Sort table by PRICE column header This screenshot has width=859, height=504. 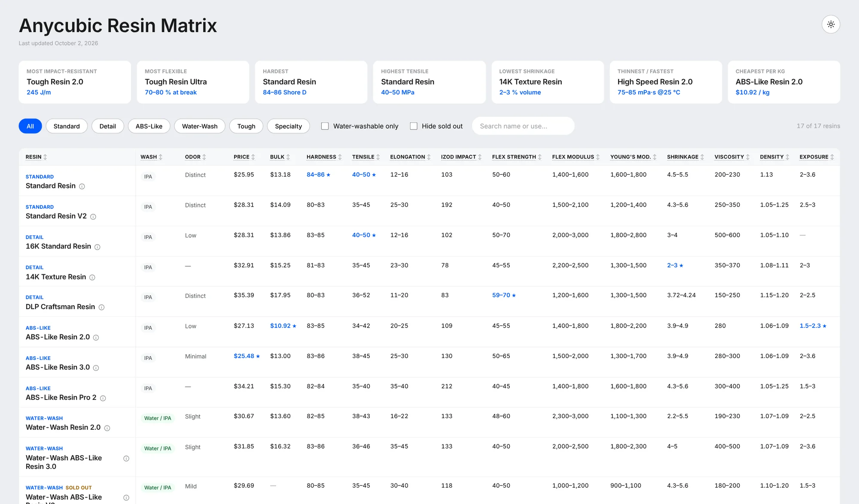coord(244,157)
